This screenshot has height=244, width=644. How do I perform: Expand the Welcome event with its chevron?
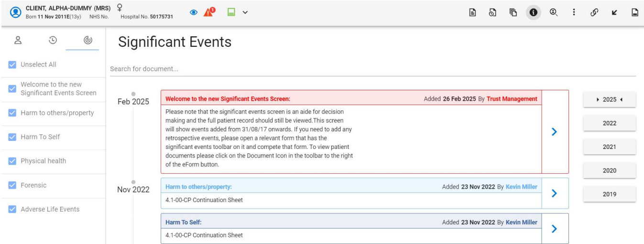coord(555,132)
